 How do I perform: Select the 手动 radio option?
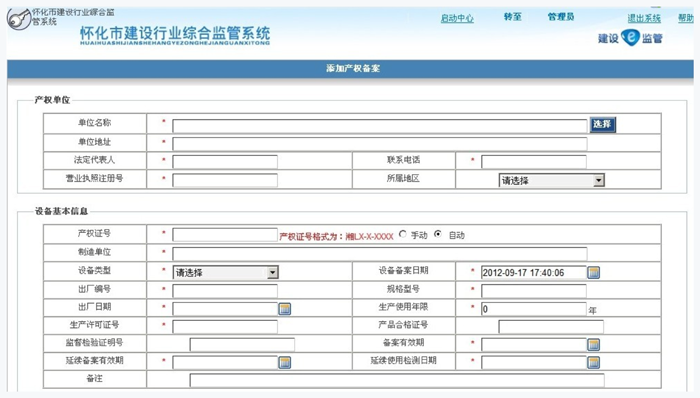[403, 234]
